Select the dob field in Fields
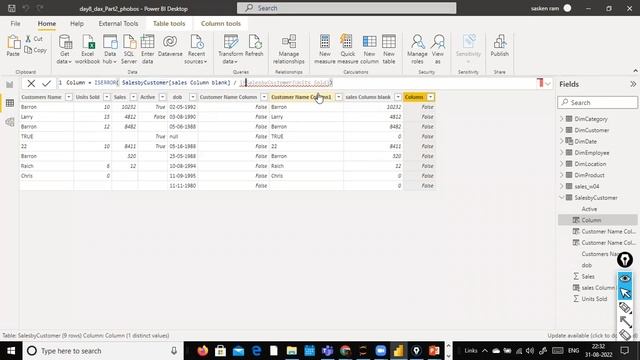Image resolution: width=640 pixels, height=360 pixels. click(x=587, y=265)
